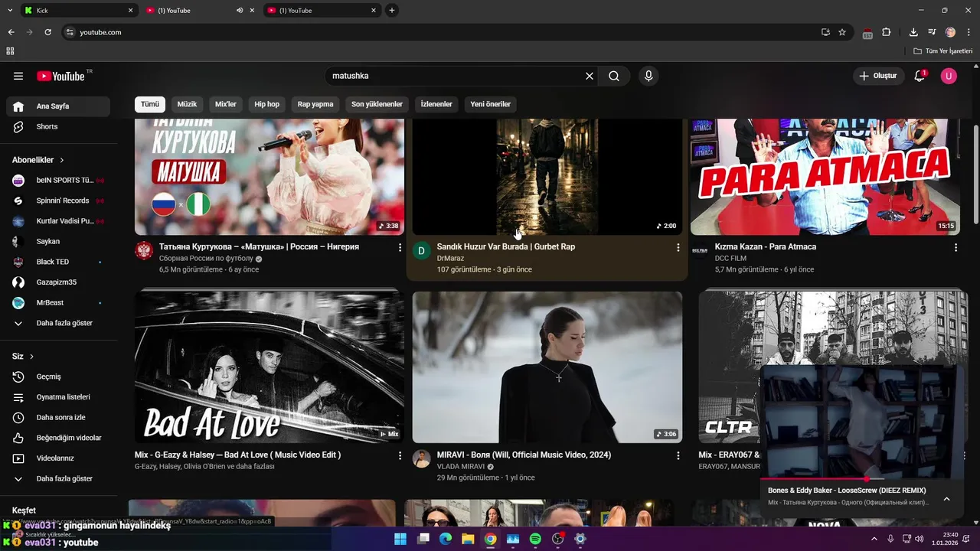Select the Müzik filter chip
This screenshot has height=551, width=980.
(187, 104)
